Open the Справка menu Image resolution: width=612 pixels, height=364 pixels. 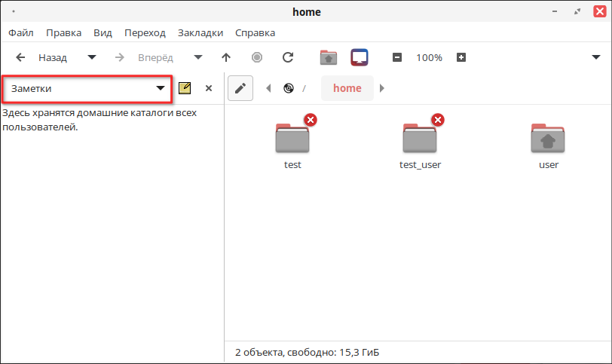point(255,32)
